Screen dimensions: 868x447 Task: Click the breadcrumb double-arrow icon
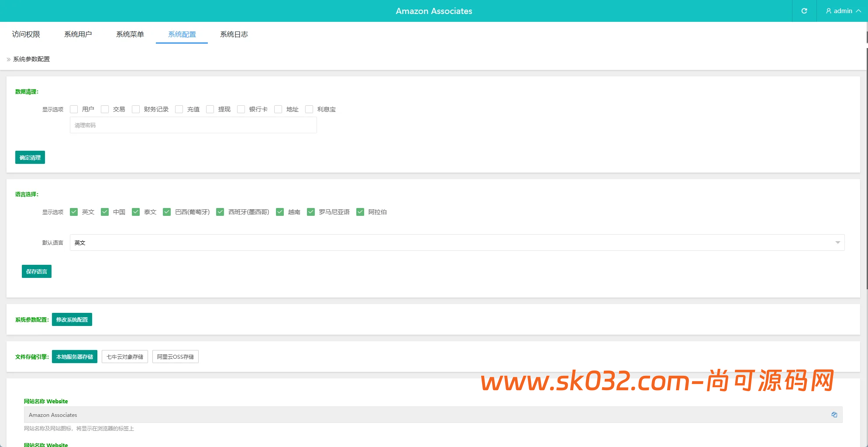pos(8,59)
